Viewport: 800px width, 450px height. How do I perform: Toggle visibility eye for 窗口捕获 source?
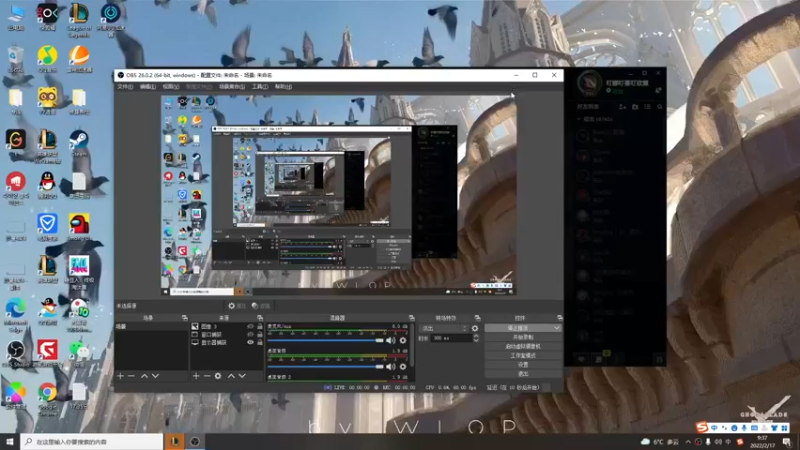point(250,334)
